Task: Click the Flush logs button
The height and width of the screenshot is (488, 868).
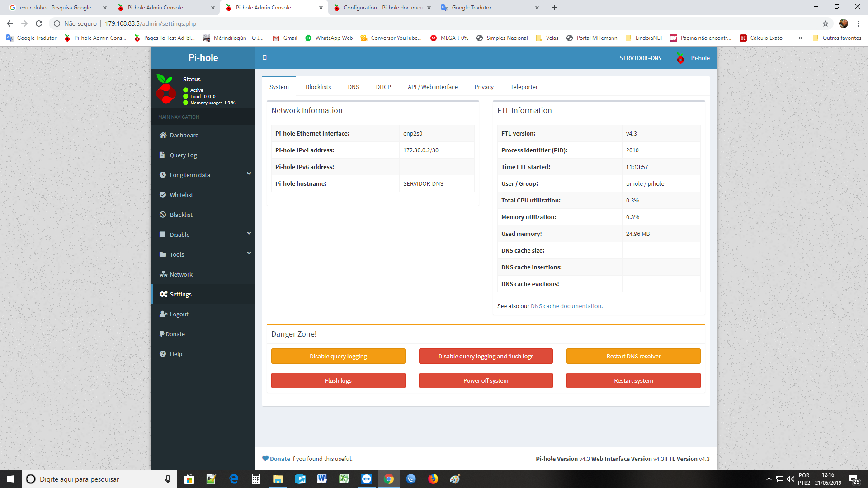Action: (x=338, y=380)
